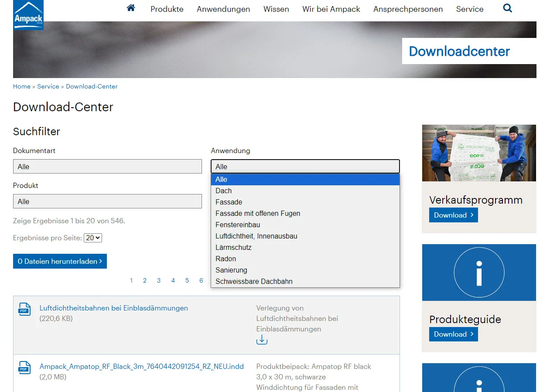The width and height of the screenshot is (550, 392).
Task: Go to results page 3
Action: [159, 280]
